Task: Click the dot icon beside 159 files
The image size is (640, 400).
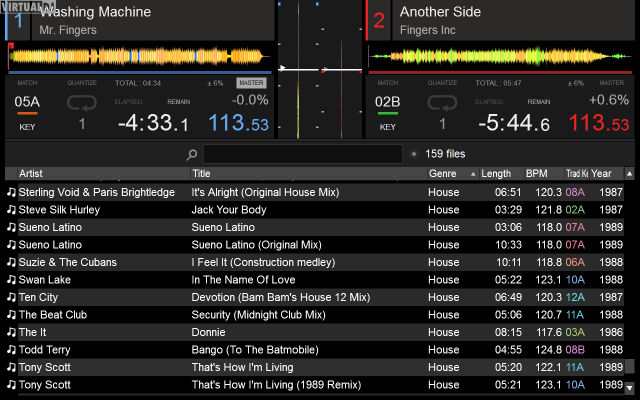Action: tap(414, 154)
